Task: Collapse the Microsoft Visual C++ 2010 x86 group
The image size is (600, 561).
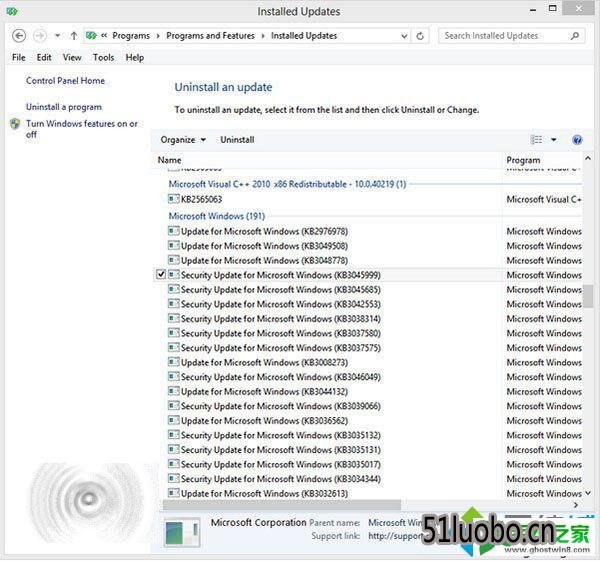Action: coord(287,184)
